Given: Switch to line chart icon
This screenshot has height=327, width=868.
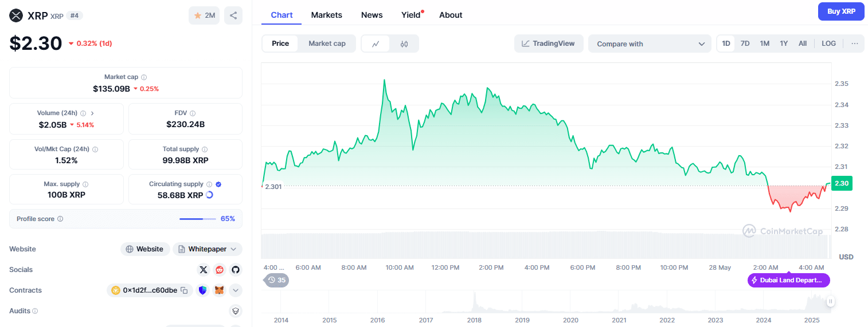Looking at the screenshot, I should coord(376,44).
